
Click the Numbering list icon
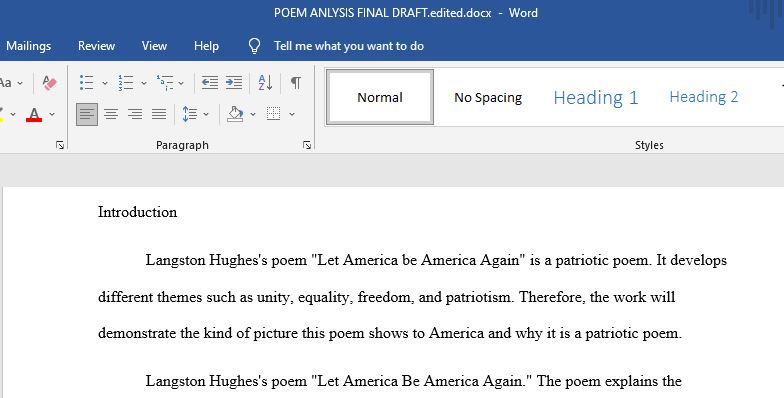(x=126, y=82)
